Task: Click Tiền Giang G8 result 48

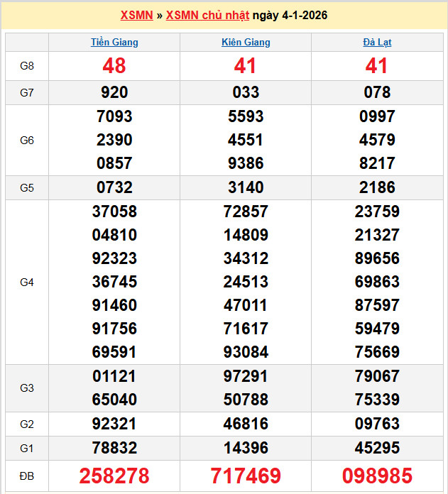Action: (x=114, y=66)
